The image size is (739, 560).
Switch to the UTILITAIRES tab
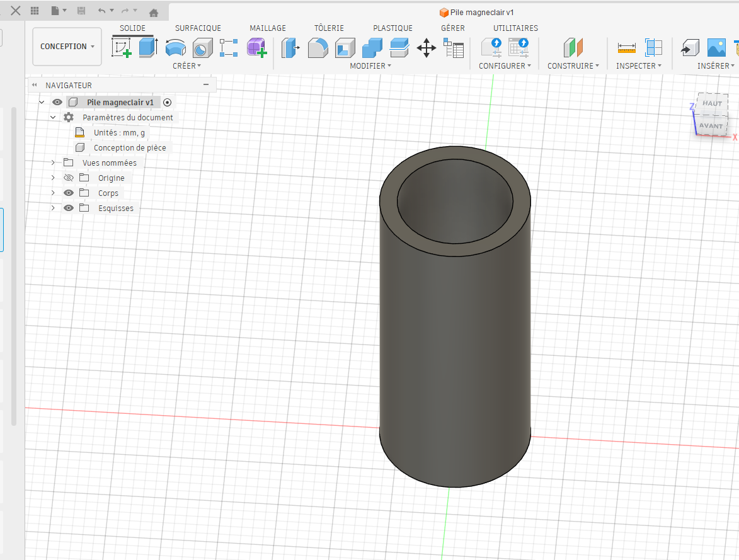tap(515, 28)
